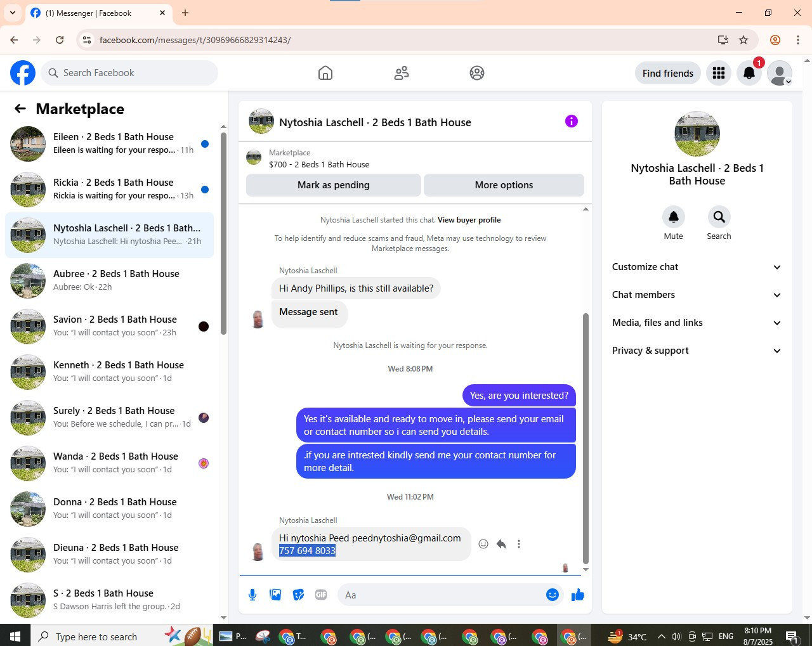
Task: Reply to Nytoshia's last message
Action: pos(501,544)
